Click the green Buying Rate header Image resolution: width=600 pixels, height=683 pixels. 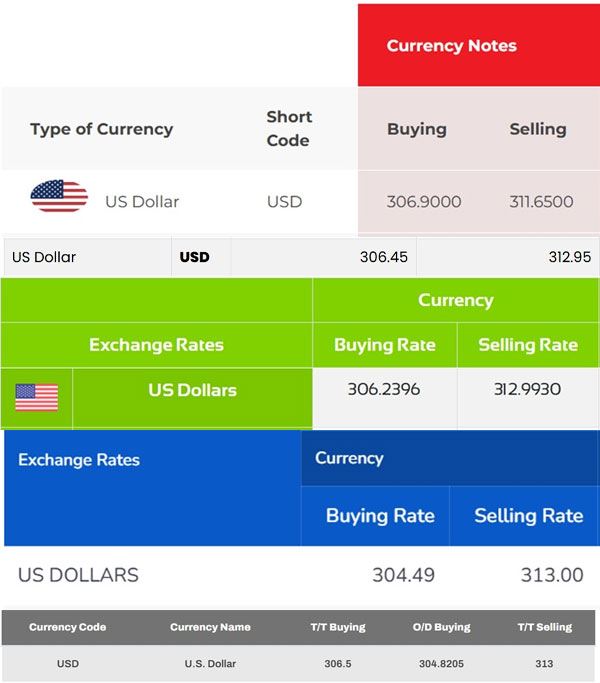[385, 345]
